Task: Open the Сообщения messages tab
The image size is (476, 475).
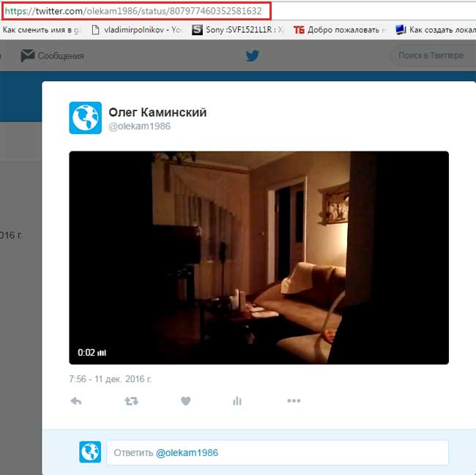Action: (x=60, y=56)
